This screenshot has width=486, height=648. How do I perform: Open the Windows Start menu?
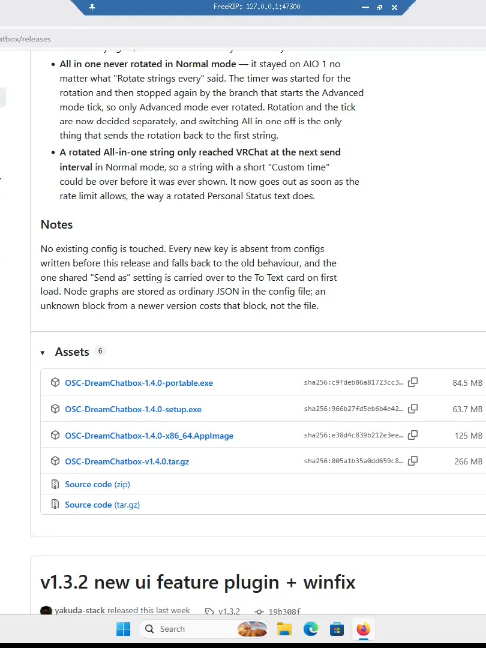click(x=123, y=629)
